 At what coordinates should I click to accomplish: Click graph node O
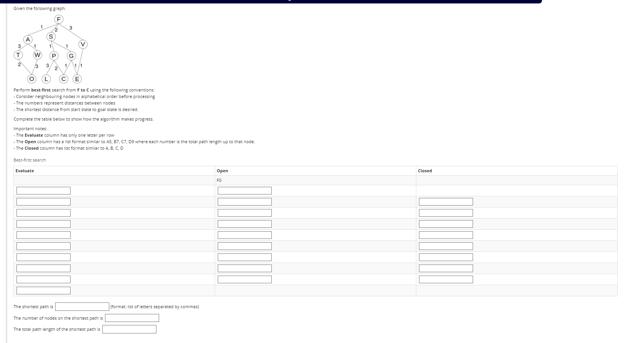[32, 79]
